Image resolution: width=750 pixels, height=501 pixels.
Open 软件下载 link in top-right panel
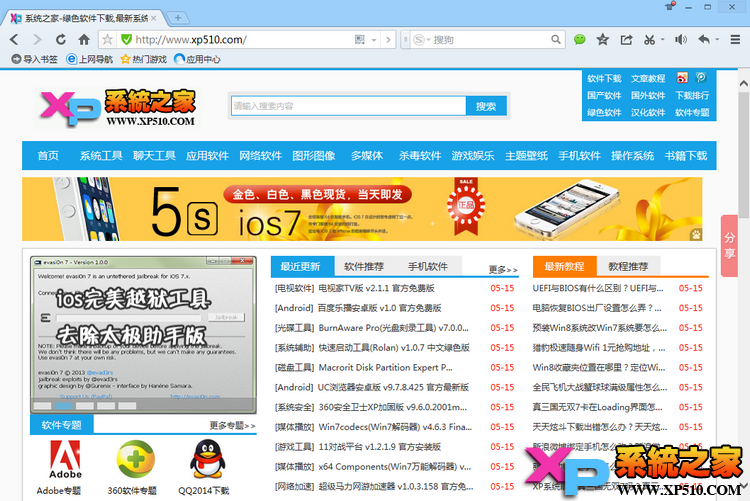604,78
